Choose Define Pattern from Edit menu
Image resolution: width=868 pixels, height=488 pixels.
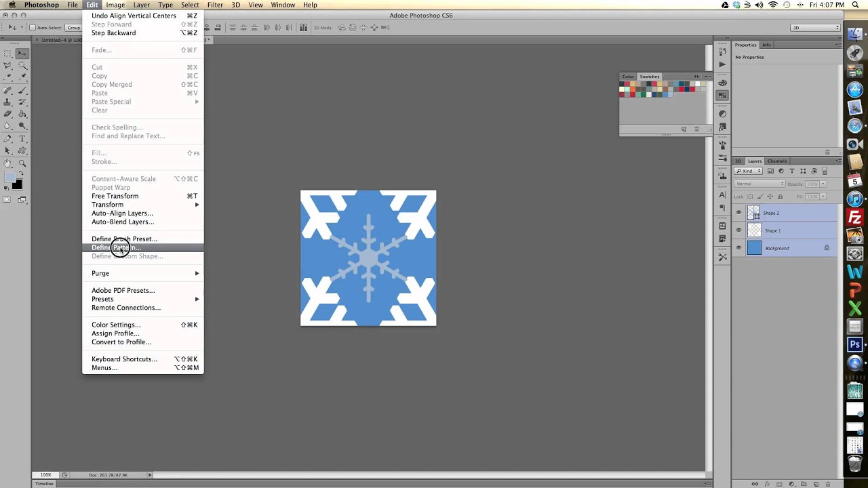coord(143,247)
